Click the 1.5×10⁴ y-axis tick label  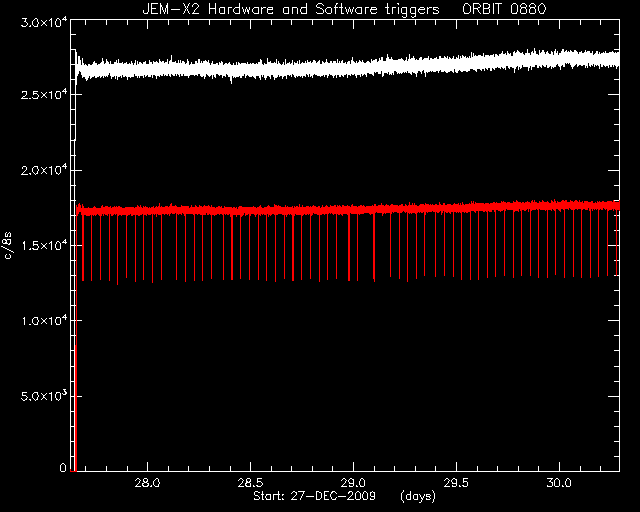click(44, 245)
